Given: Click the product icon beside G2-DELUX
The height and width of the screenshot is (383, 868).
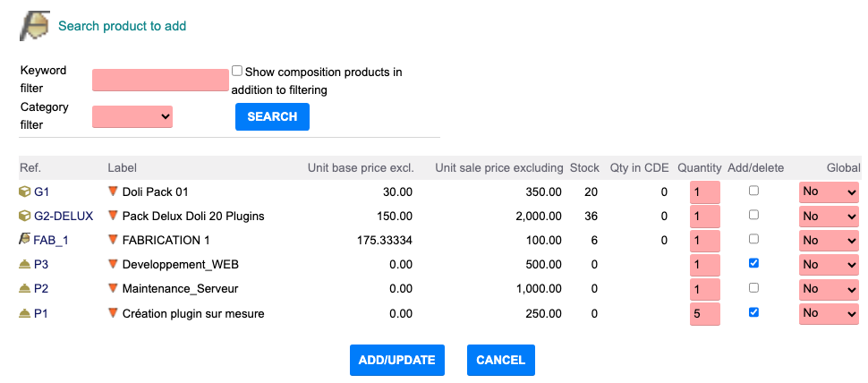Looking at the screenshot, I should 24,216.
